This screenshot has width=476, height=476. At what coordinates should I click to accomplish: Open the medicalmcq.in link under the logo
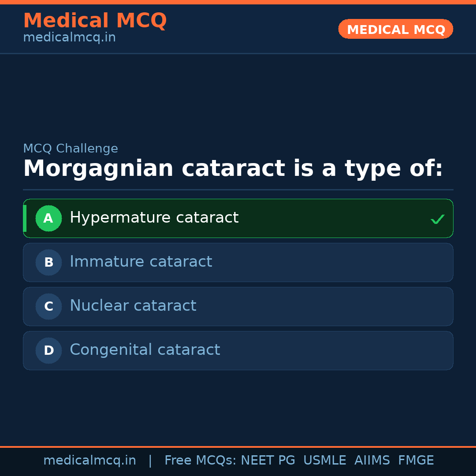click(69, 37)
